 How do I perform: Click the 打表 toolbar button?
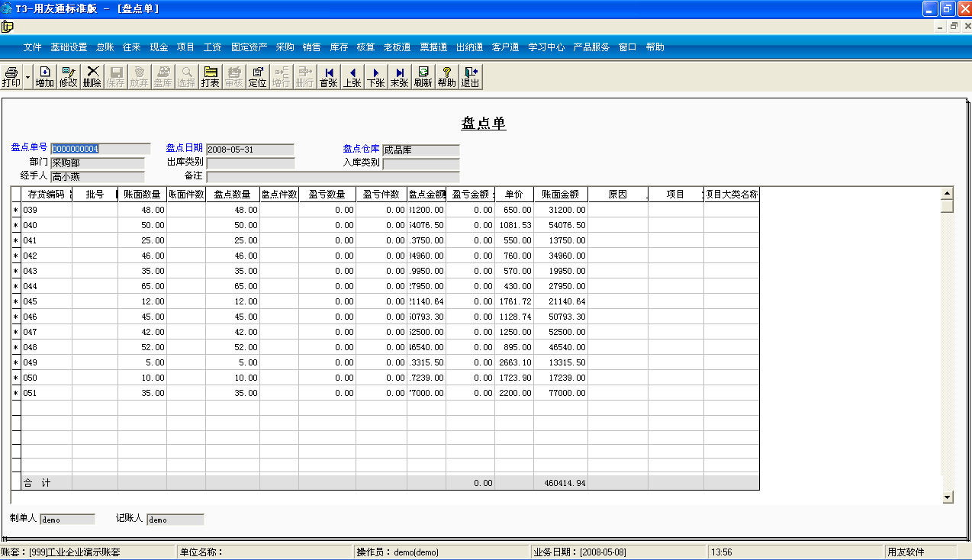[211, 77]
